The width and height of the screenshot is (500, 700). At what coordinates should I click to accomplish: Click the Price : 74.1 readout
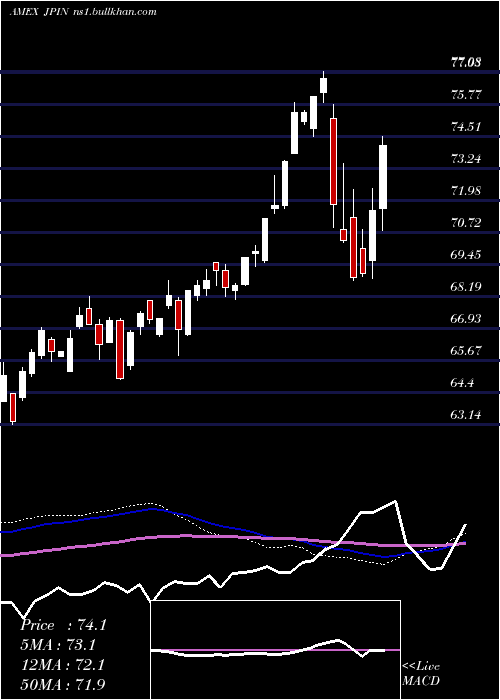click(x=63, y=625)
